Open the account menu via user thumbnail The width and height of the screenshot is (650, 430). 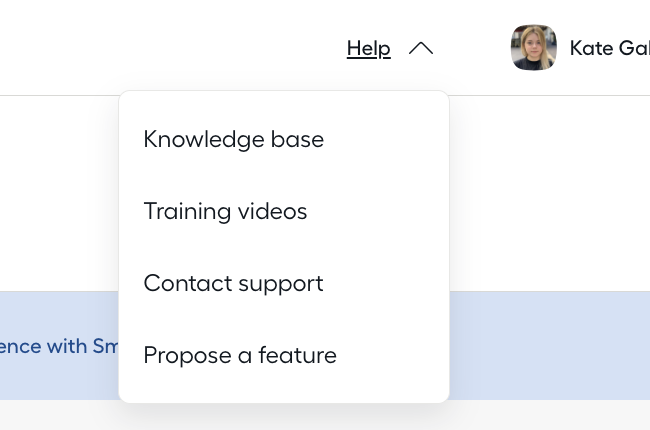[x=534, y=47]
